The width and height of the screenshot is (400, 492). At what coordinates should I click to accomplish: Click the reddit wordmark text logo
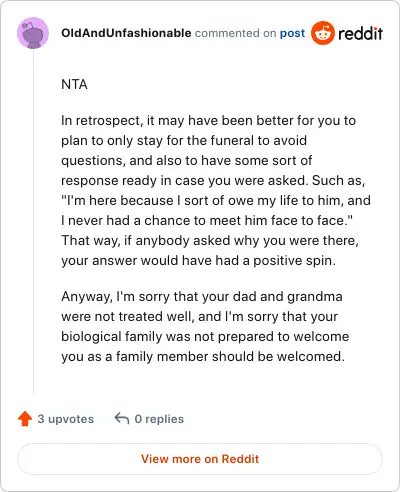pyautogui.click(x=360, y=33)
